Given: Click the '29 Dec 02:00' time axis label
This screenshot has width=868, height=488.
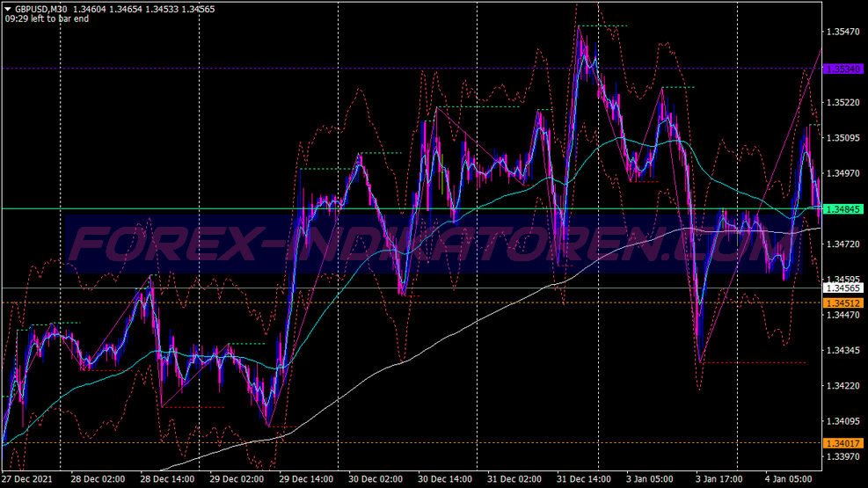Looking at the screenshot, I should (237, 479).
